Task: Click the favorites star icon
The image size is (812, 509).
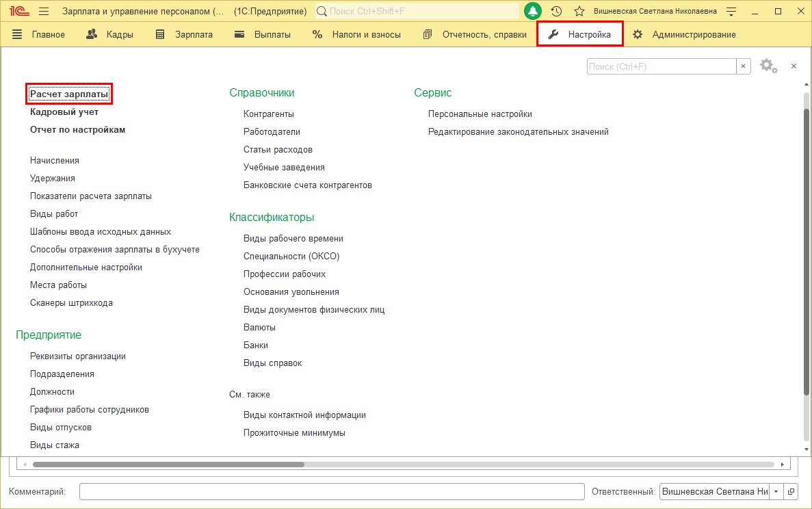Action: [x=579, y=11]
